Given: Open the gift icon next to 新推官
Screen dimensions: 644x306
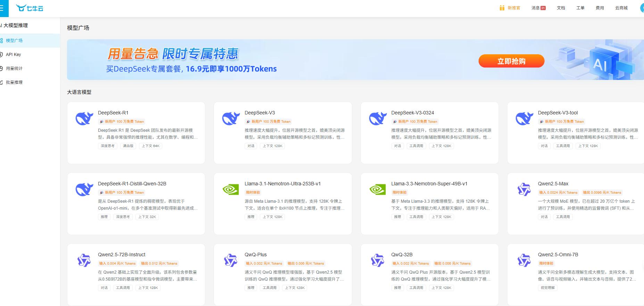Looking at the screenshot, I should pos(502,8).
